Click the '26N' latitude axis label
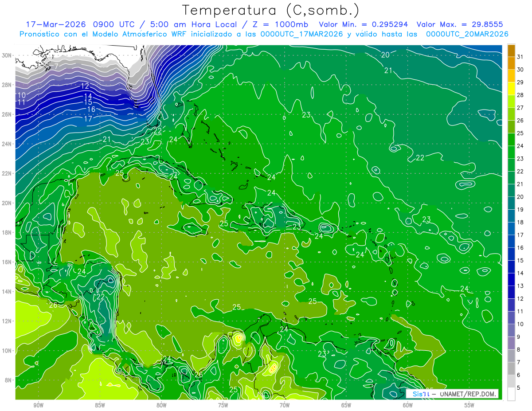532x411 pixels. [x=8, y=114]
